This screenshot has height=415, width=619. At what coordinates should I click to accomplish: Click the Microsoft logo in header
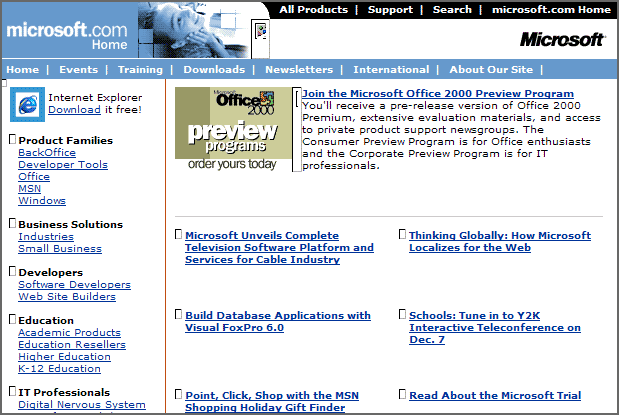click(x=562, y=39)
